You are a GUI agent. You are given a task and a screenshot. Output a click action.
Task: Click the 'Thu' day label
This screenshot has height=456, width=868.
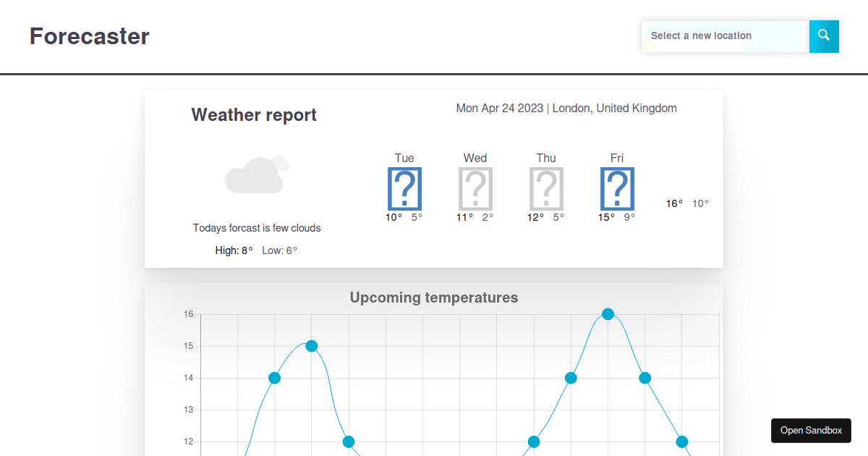[x=546, y=158]
